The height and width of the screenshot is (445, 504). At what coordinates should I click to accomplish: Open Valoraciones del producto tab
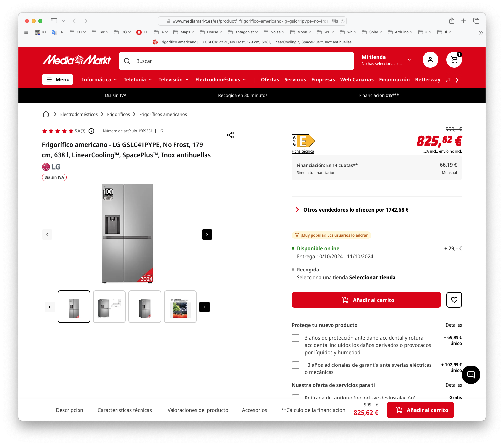198,410
